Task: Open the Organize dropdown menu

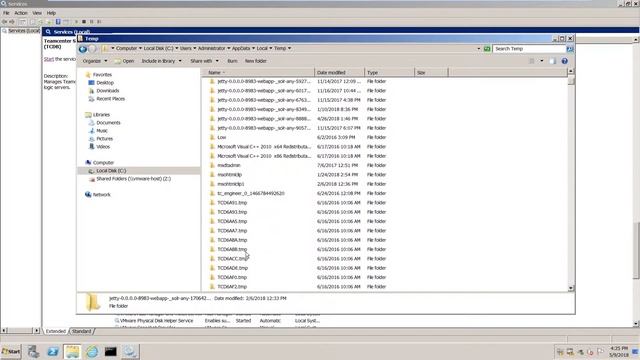Action: tap(95, 61)
